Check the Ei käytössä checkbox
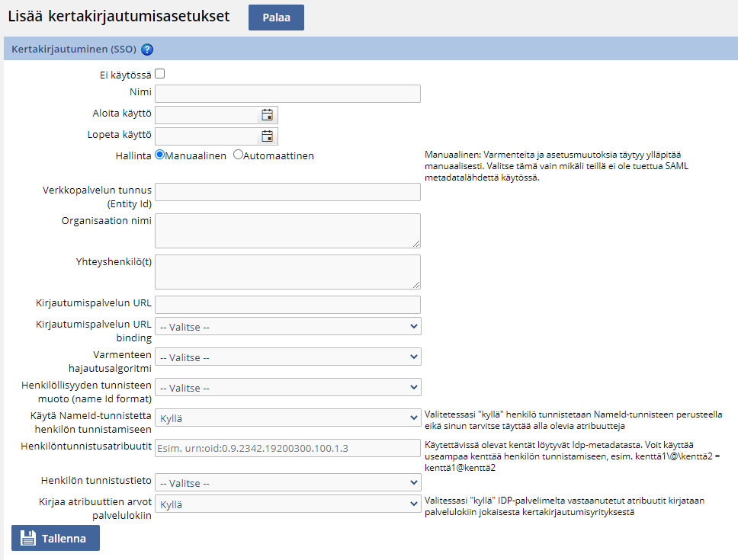 pyautogui.click(x=159, y=73)
